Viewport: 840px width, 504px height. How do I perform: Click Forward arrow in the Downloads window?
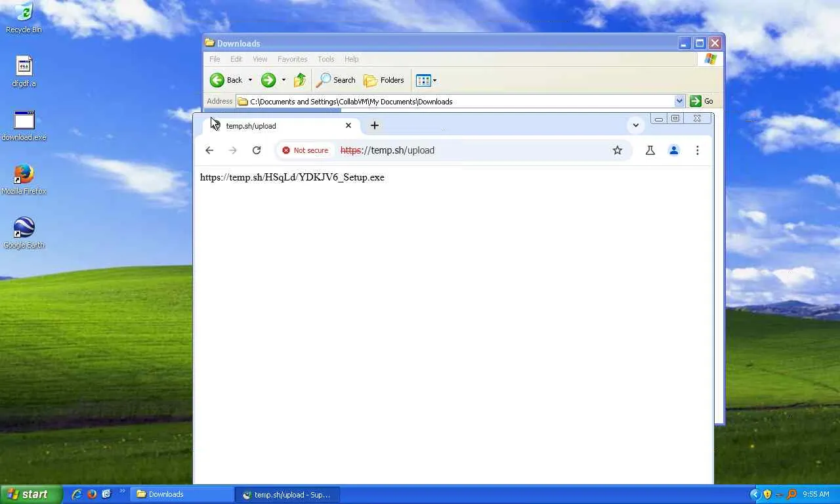[x=268, y=80]
